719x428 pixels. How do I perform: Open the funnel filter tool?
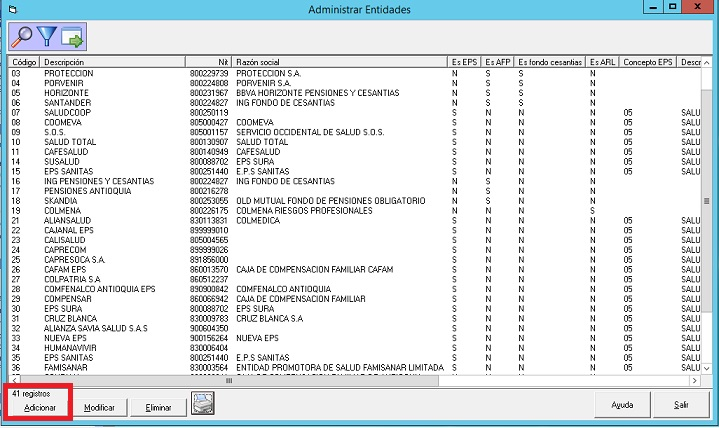pos(48,37)
